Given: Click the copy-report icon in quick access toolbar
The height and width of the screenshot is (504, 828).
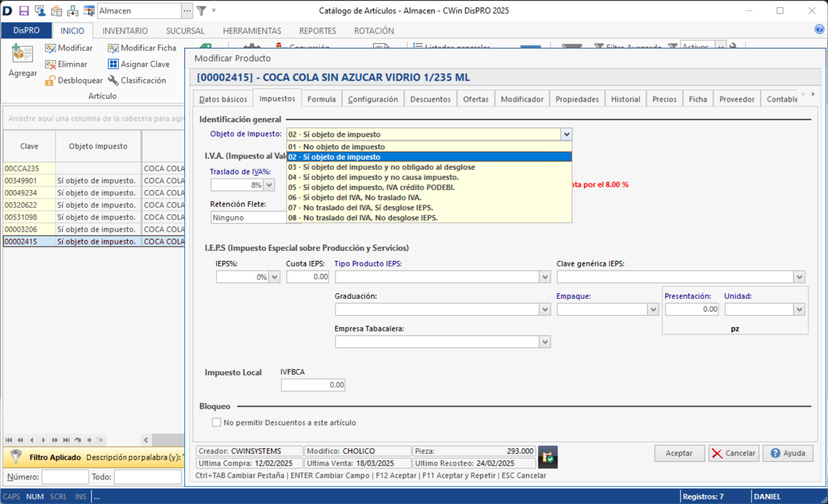Looking at the screenshot, I should pos(56,11).
